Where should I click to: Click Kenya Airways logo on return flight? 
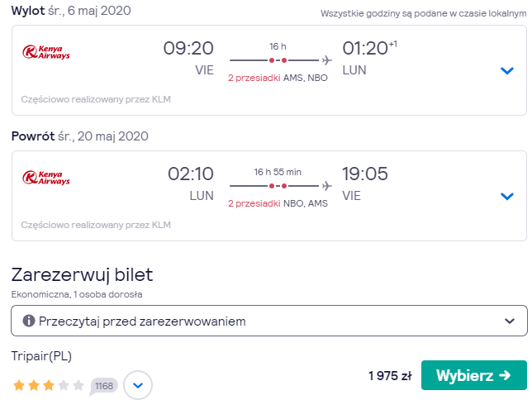pos(46,178)
